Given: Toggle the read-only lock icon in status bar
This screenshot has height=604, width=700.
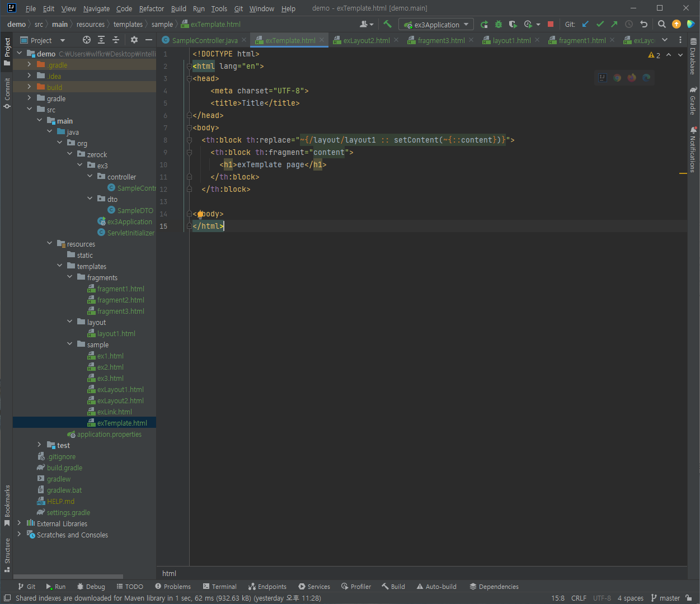Looking at the screenshot, I should coord(689,598).
